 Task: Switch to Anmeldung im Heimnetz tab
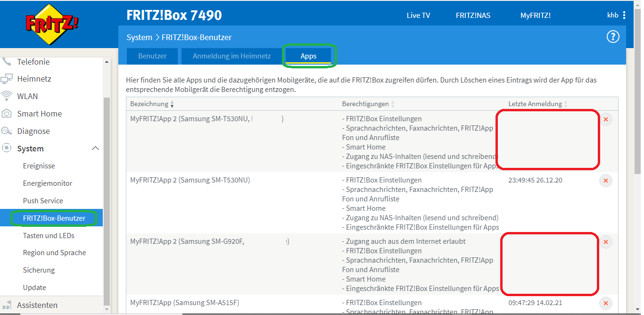(x=232, y=56)
